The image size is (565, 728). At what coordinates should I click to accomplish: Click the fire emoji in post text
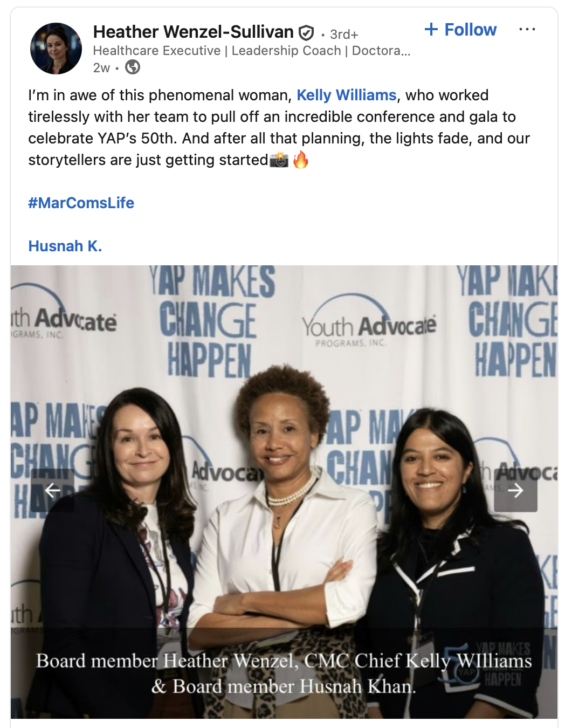[x=301, y=160]
